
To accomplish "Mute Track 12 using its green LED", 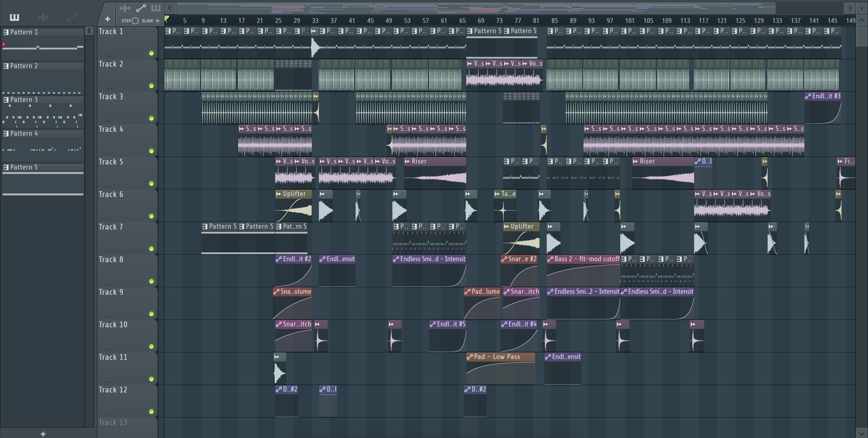I will point(152,412).
